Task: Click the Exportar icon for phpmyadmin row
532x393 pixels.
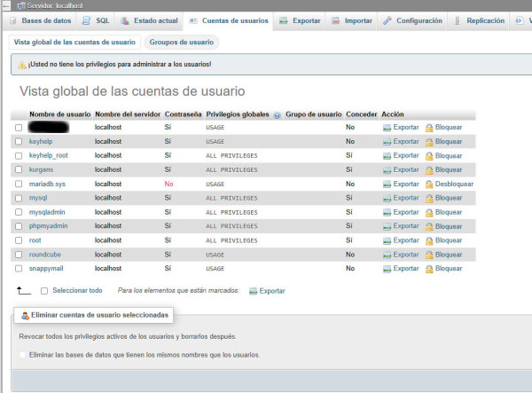Action: coord(387,226)
